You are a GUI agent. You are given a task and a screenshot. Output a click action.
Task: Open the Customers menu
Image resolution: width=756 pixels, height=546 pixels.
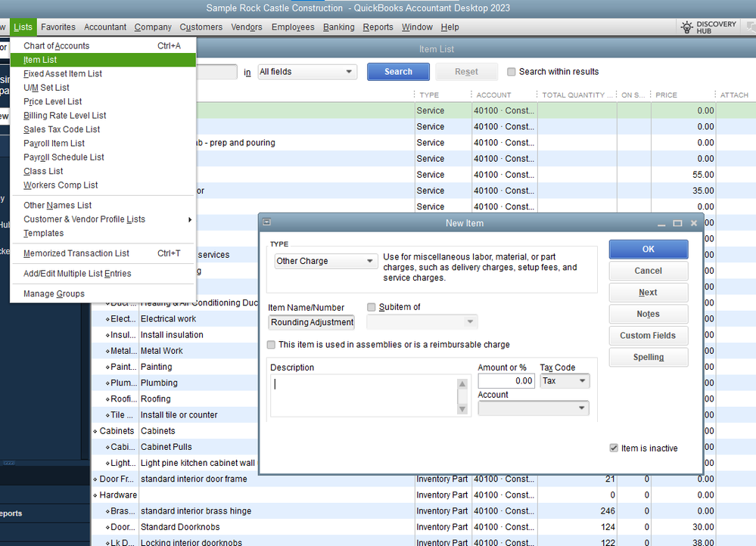coord(201,27)
